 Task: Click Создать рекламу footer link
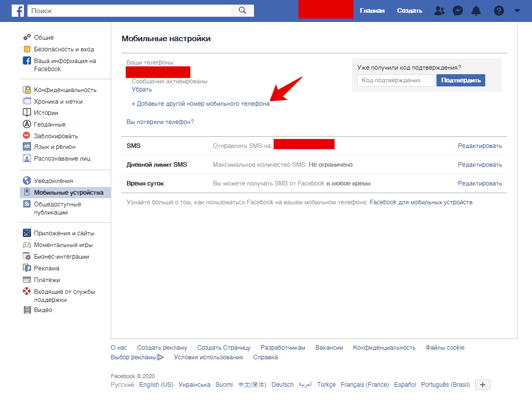pos(162,348)
